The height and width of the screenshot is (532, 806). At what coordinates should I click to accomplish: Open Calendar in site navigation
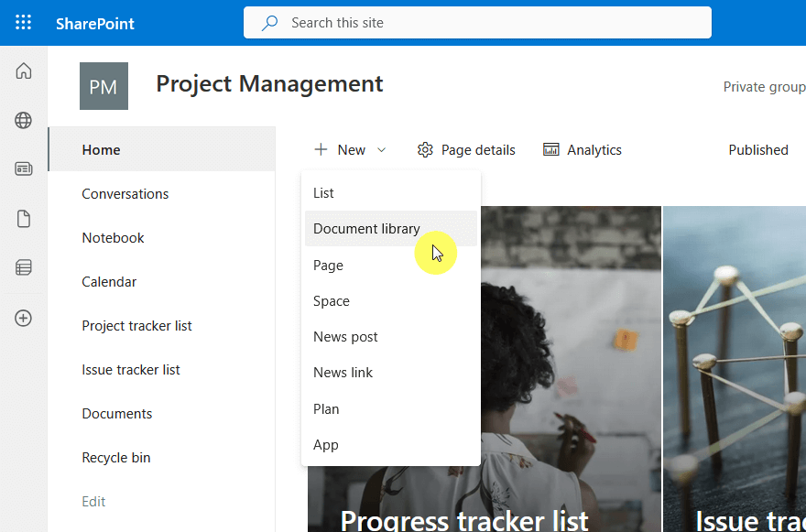162,282
